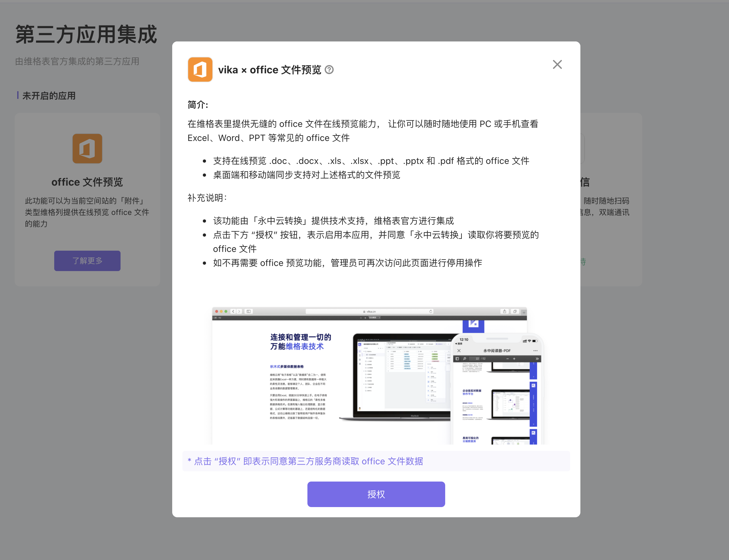Screen dimensions: 729x560
Task: Click the office 文件预览 card title
Action: click(x=87, y=182)
